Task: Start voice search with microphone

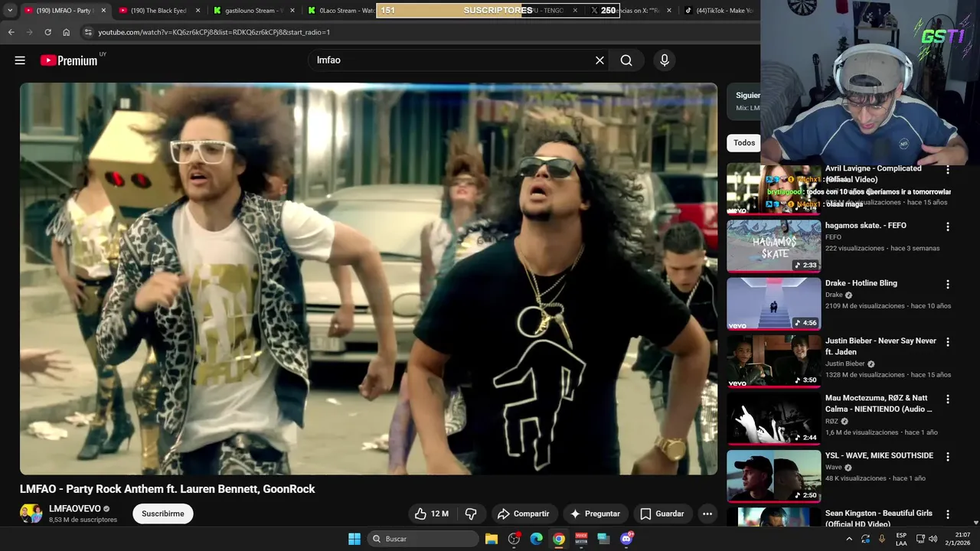Action: [x=665, y=60]
